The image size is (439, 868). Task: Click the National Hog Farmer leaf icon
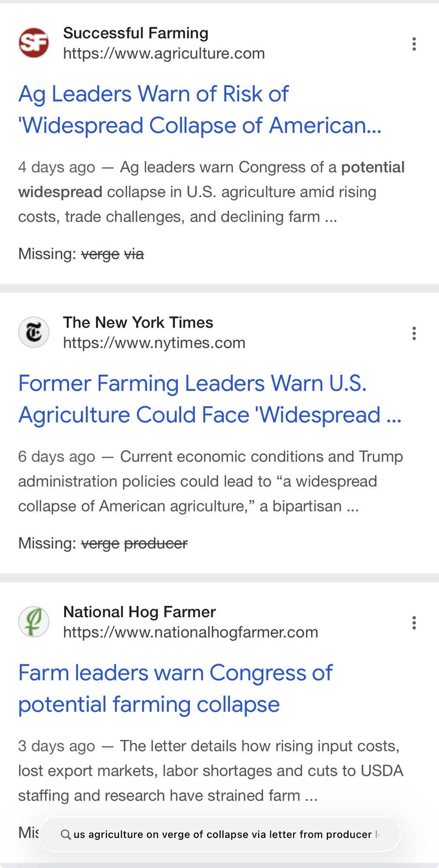click(34, 622)
